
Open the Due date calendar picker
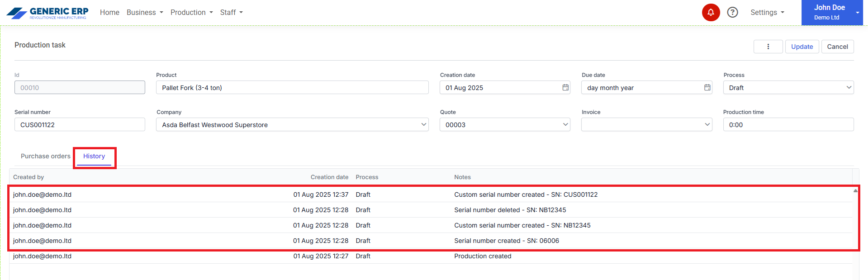click(707, 87)
